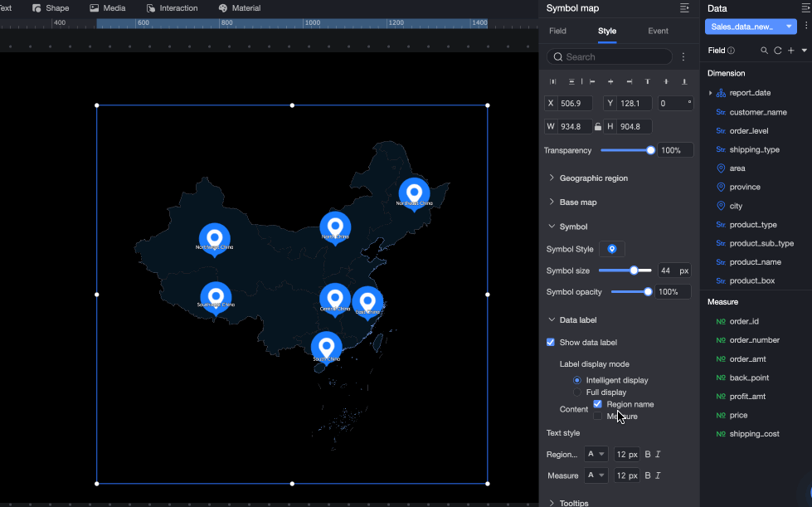Click the Symbol size slider handle
The height and width of the screenshot is (507, 812).
tap(634, 271)
